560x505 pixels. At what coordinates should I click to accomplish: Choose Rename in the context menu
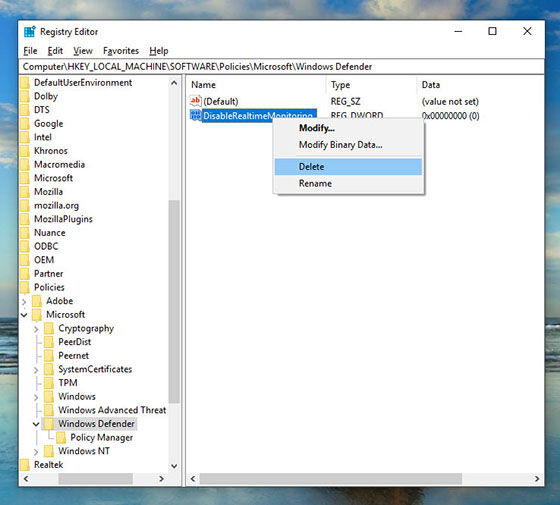click(x=349, y=183)
